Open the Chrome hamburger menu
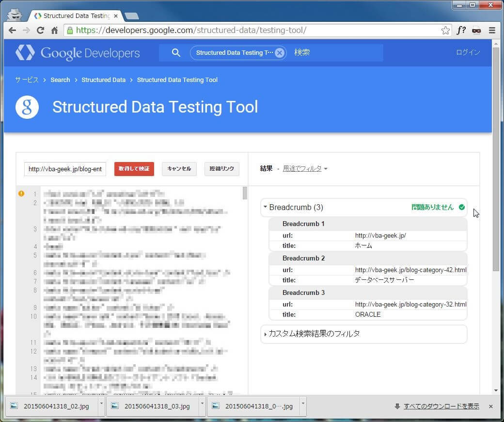Image resolution: width=504 pixels, height=422 pixels. coord(492,31)
